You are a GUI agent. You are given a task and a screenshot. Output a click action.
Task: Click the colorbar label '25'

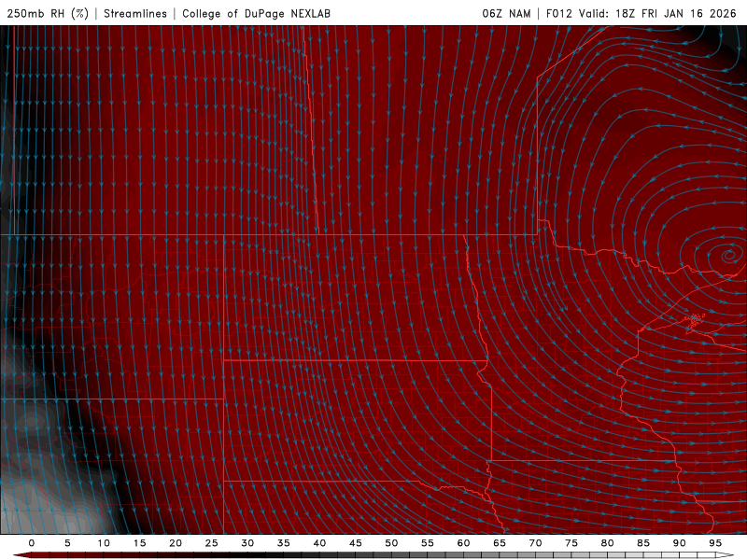pos(212,543)
